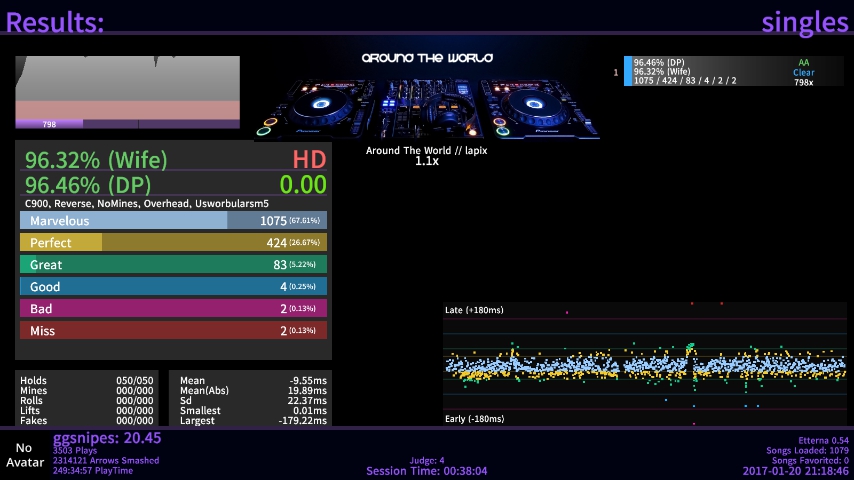Click the 96.46% (DP) score text
The width and height of the screenshot is (854, 480).
[x=90, y=185]
